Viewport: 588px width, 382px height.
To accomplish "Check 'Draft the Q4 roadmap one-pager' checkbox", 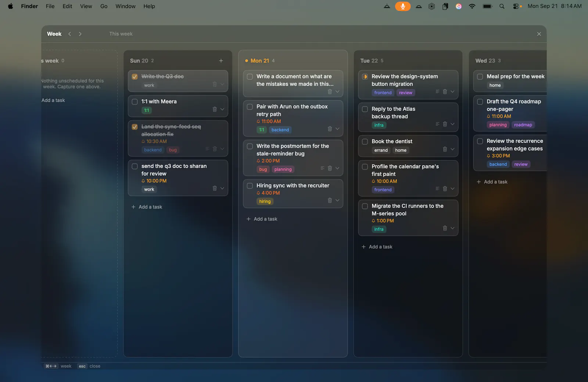I will [480, 102].
